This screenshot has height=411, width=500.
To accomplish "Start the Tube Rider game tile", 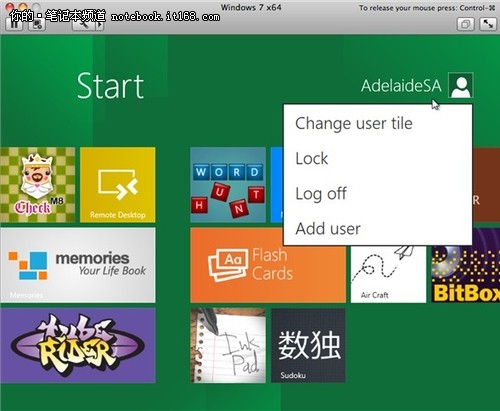I will tap(78, 345).
